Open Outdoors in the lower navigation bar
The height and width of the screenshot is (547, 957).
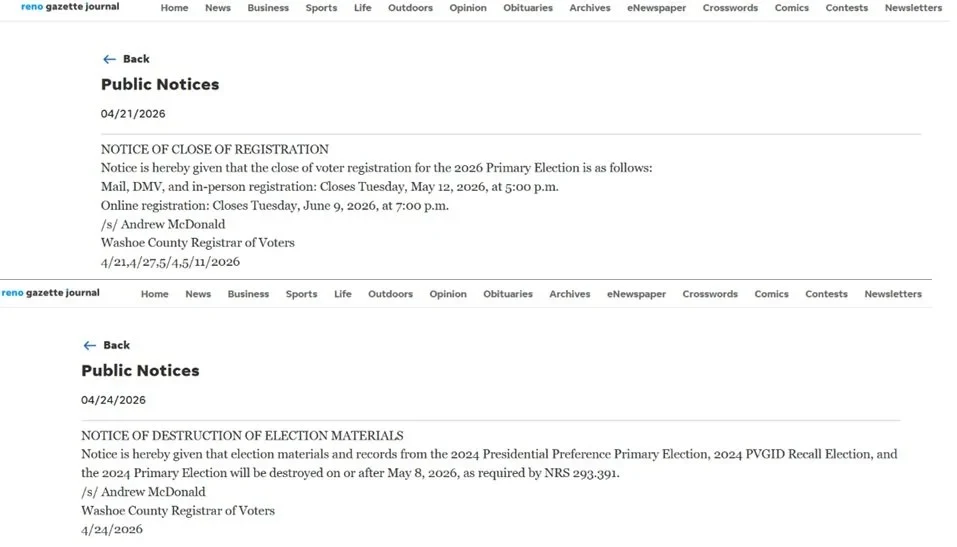[391, 294]
